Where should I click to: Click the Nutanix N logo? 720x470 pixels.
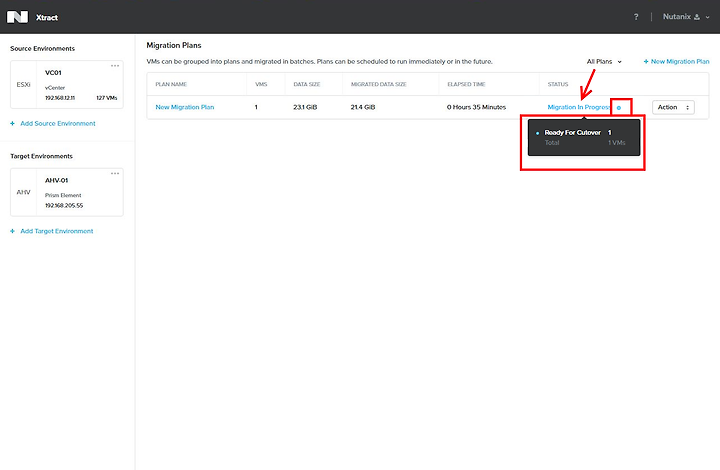(x=17, y=17)
